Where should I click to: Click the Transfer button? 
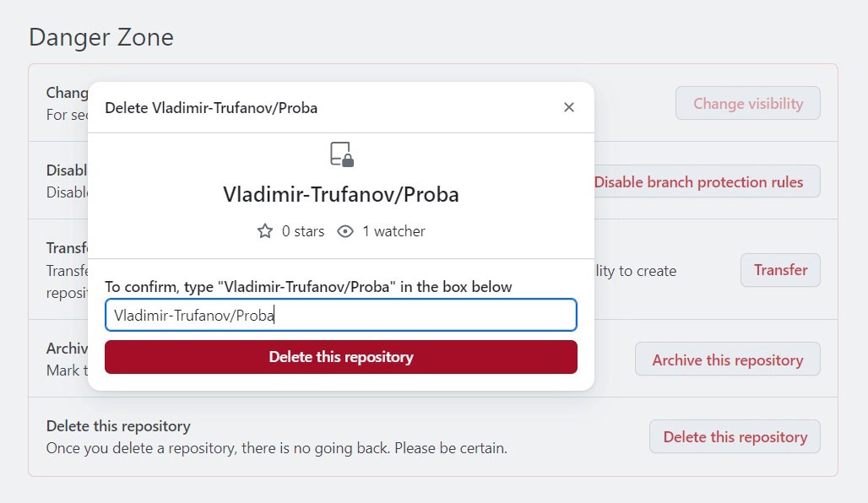tap(779, 270)
